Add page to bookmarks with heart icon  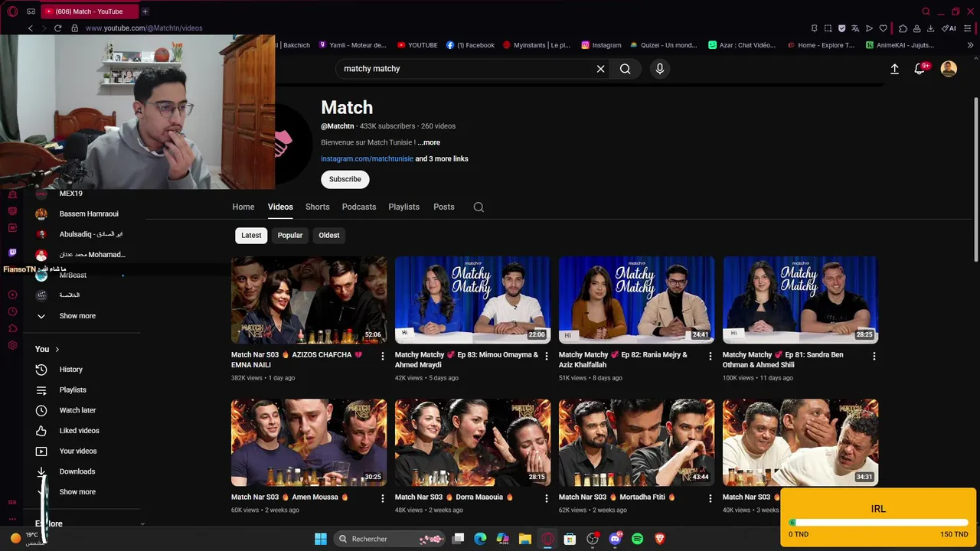coord(883,28)
